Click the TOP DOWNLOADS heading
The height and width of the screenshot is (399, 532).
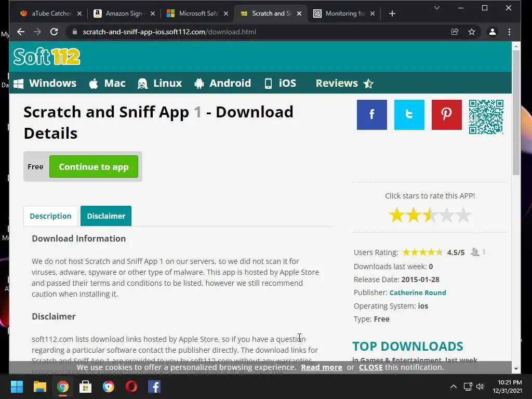pos(407,347)
